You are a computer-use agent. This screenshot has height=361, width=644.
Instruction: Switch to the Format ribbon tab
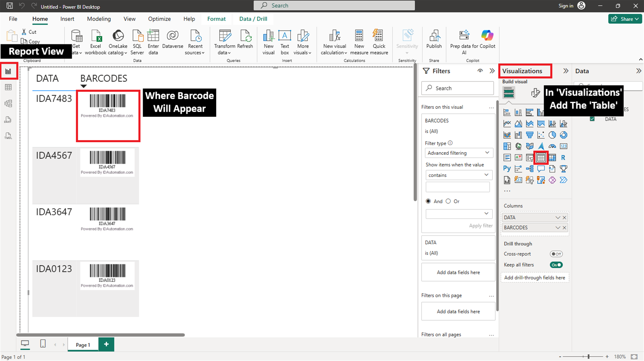tap(216, 19)
